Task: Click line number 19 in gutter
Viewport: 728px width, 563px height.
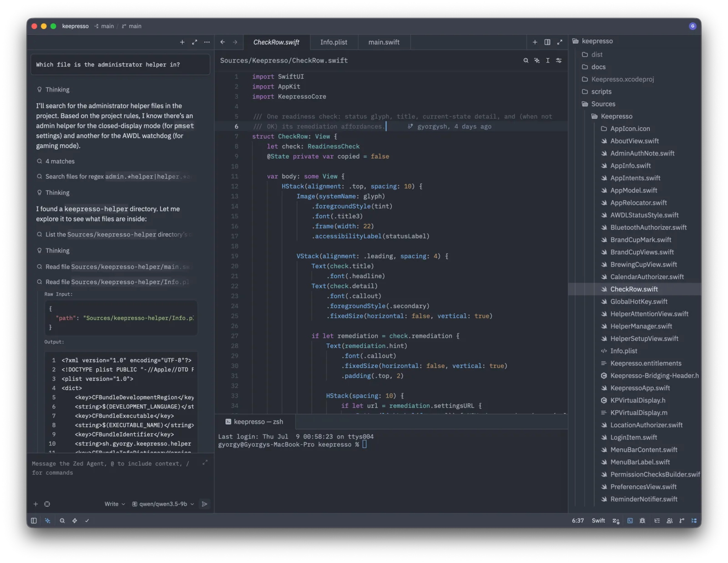Action: click(x=235, y=256)
